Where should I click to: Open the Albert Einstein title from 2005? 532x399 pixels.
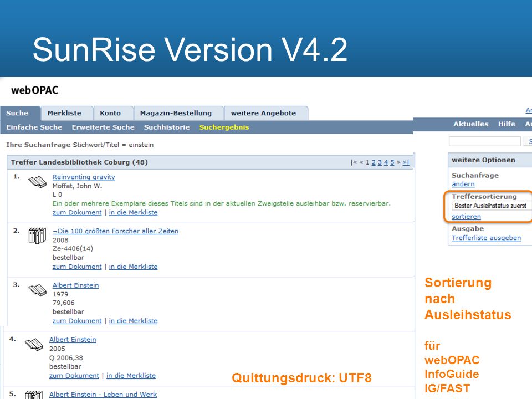click(x=73, y=340)
